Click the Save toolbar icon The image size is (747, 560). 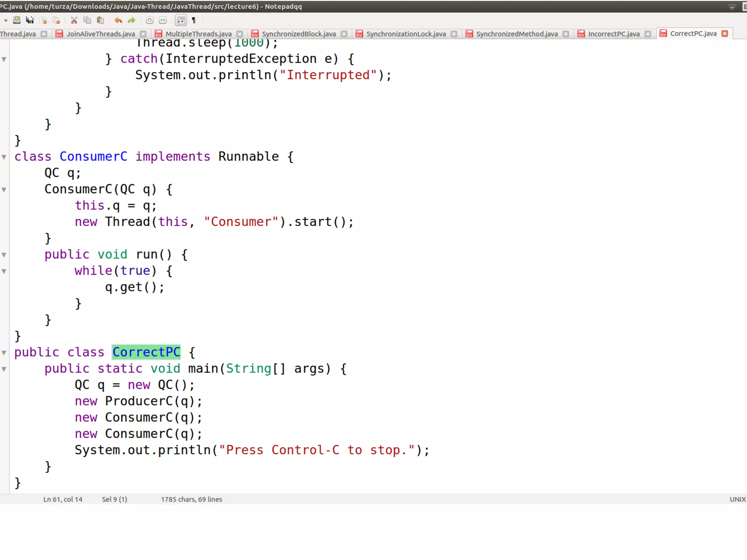tap(17, 20)
